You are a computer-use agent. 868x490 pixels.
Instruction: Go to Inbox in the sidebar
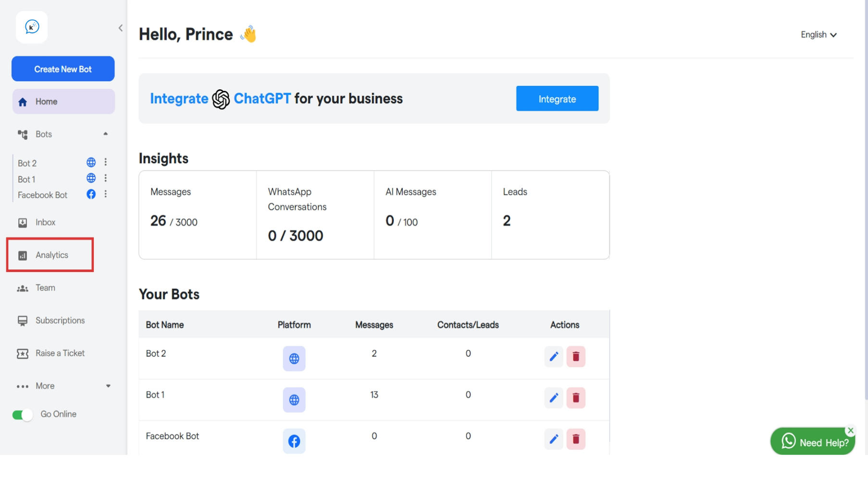click(x=45, y=222)
